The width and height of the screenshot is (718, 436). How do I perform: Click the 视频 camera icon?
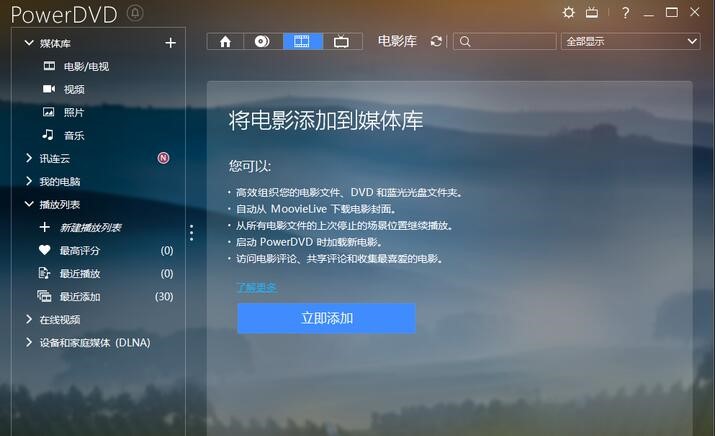coord(49,89)
